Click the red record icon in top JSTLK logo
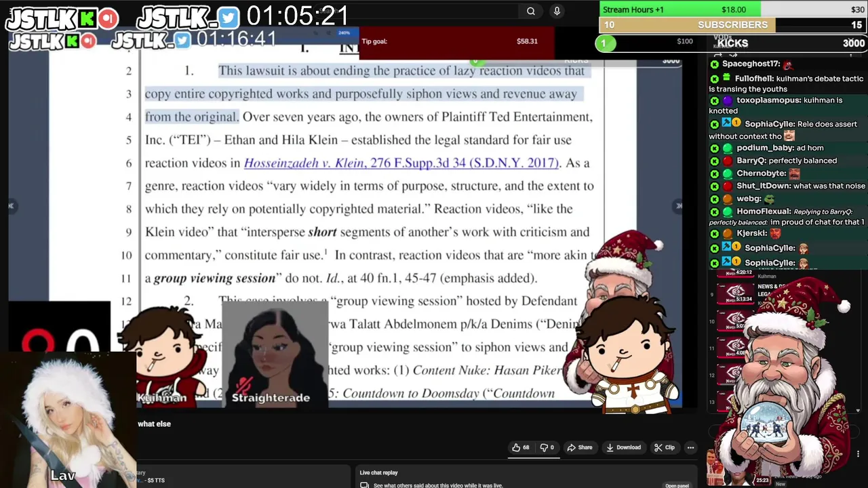This screenshot has height=488, width=868. (x=107, y=19)
